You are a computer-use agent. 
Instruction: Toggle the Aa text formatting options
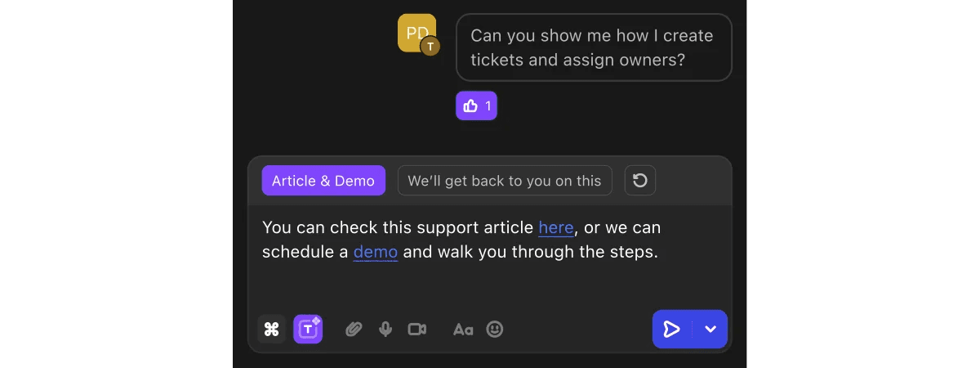pyautogui.click(x=463, y=330)
